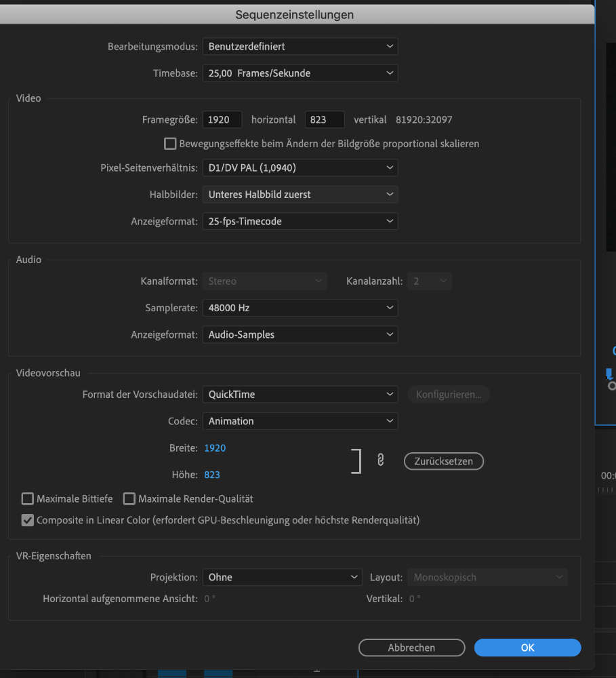Click the chain link icon for preview dimensions
The image size is (616, 678).
[380, 460]
